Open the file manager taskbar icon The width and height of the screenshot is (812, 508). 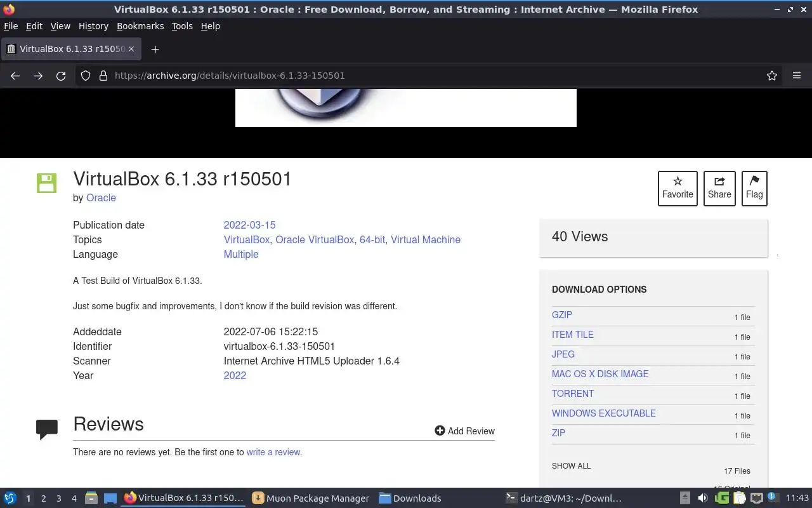[x=91, y=498]
